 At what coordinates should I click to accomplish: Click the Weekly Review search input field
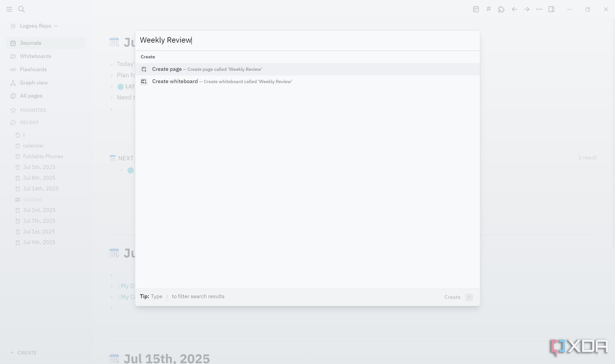pyautogui.click(x=307, y=41)
